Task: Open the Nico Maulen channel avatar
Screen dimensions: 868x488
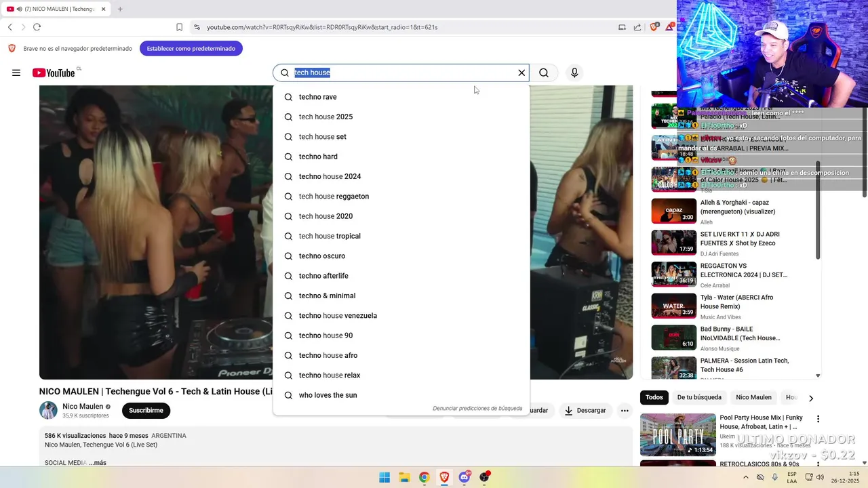Action: tap(48, 410)
